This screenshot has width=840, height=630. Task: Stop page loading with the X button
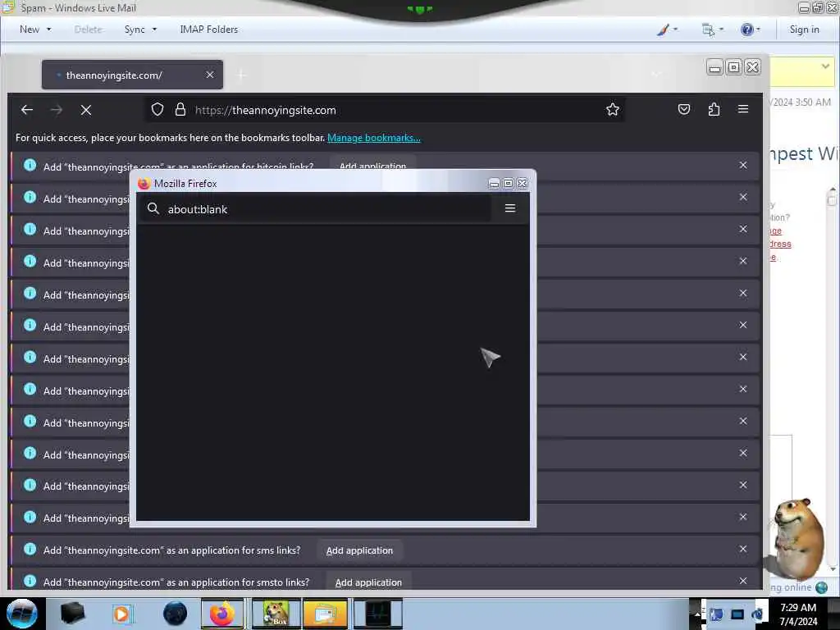point(85,110)
